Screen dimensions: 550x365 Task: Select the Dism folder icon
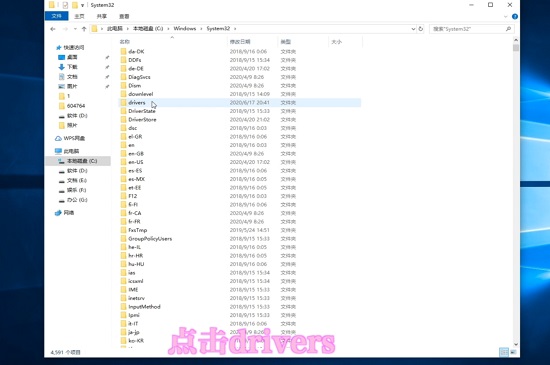point(123,86)
